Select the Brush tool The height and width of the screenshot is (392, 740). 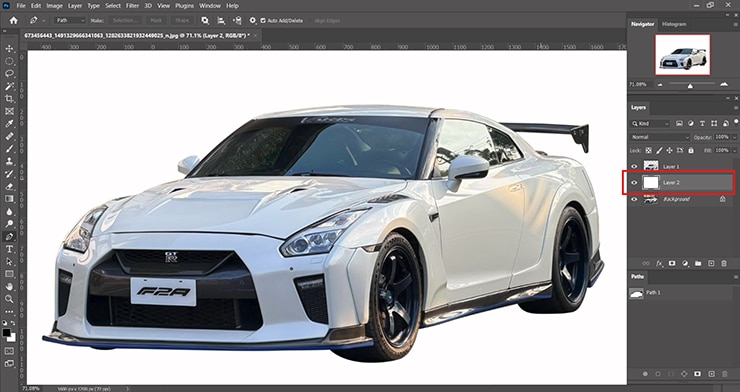9,149
